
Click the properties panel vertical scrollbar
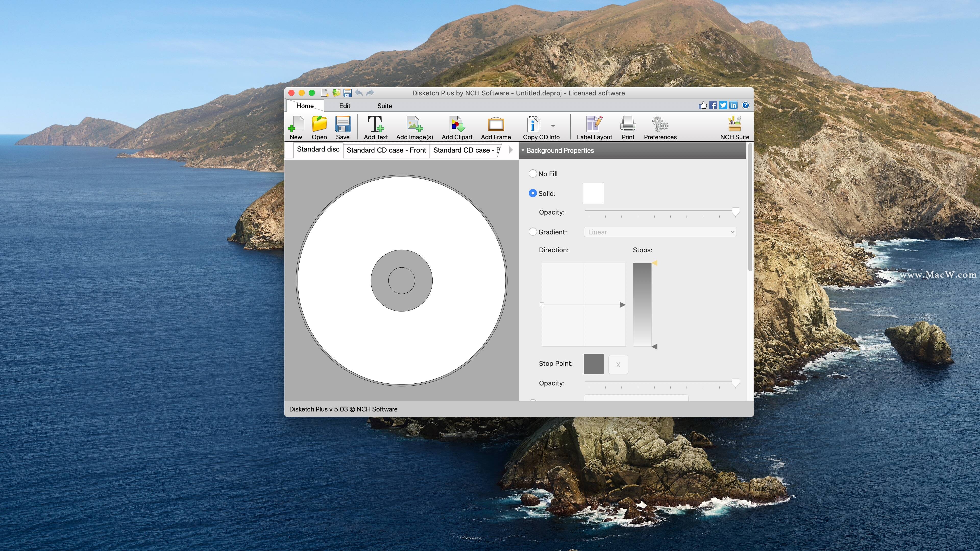750,207
